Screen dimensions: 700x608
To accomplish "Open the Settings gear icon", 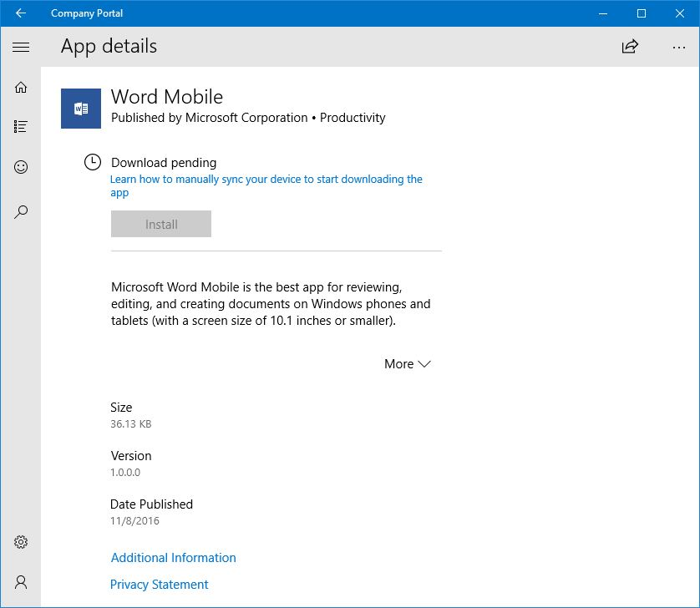I will tap(21, 541).
